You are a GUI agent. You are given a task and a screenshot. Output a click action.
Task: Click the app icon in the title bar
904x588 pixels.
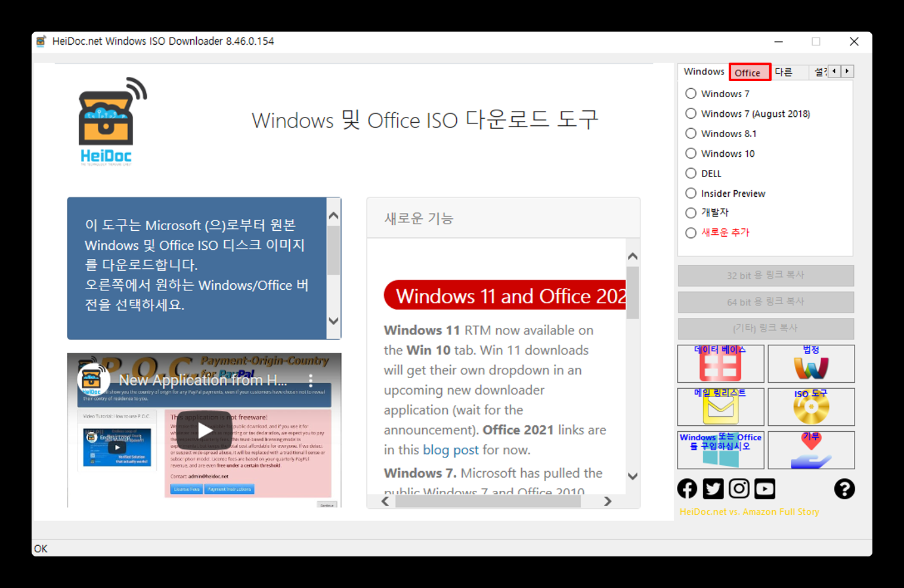[41, 41]
